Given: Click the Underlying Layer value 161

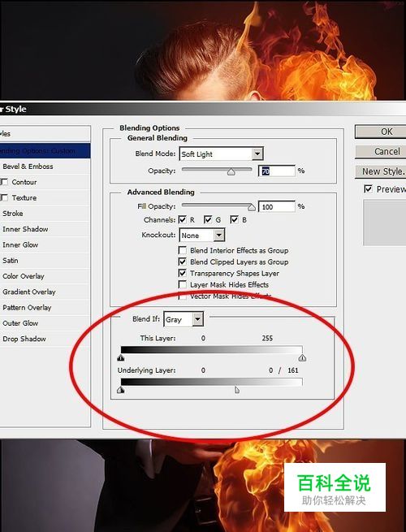Looking at the screenshot, I should [293, 370].
